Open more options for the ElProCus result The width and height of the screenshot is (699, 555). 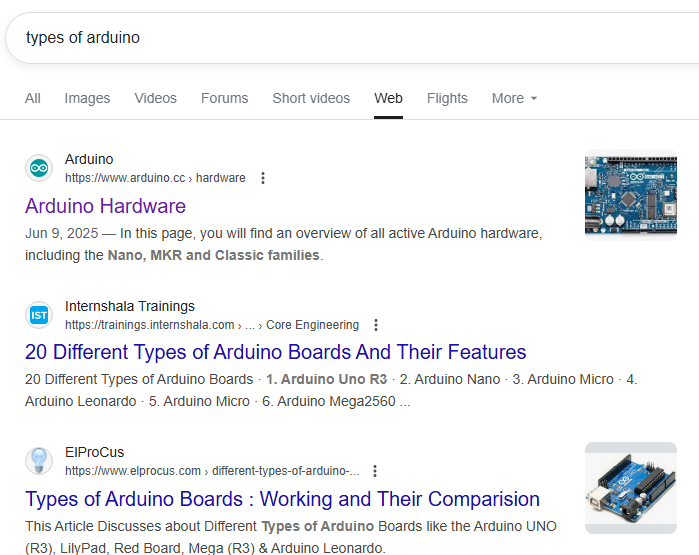pyautogui.click(x=375, y=471)
